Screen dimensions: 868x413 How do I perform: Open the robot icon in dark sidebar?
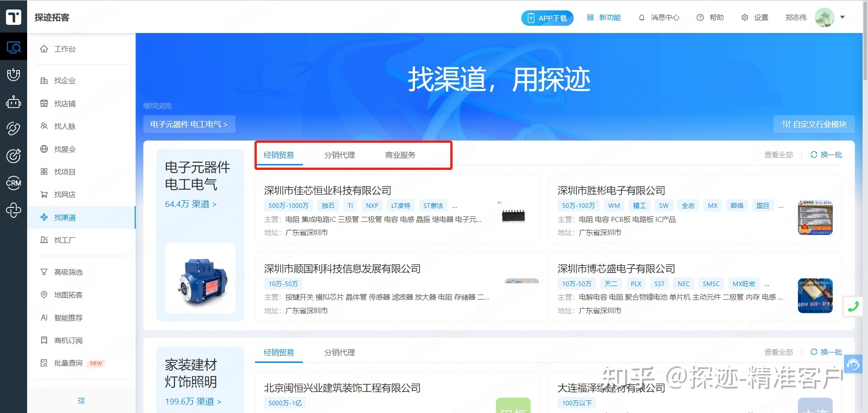(14, 102)
